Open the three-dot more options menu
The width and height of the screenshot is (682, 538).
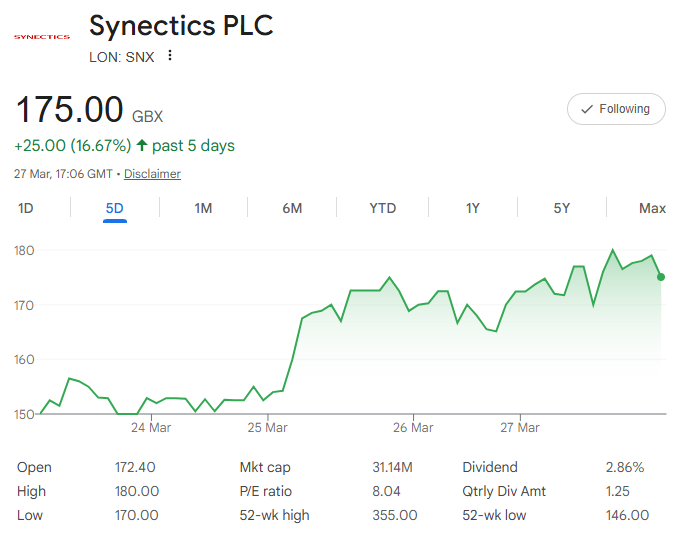pyautogui.click(x=170, y=56)
